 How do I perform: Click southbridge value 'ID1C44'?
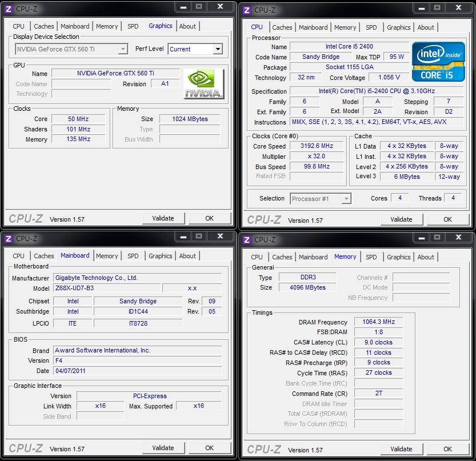(138, 312)
